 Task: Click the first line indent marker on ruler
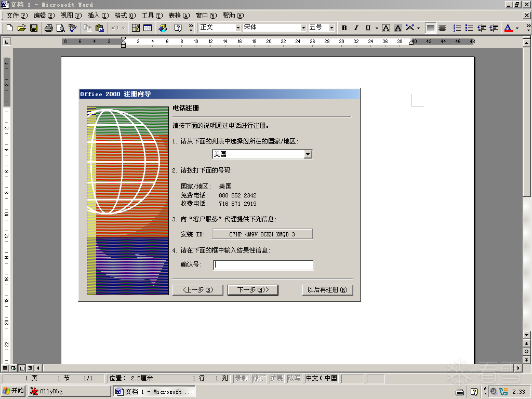click(123, 39)
